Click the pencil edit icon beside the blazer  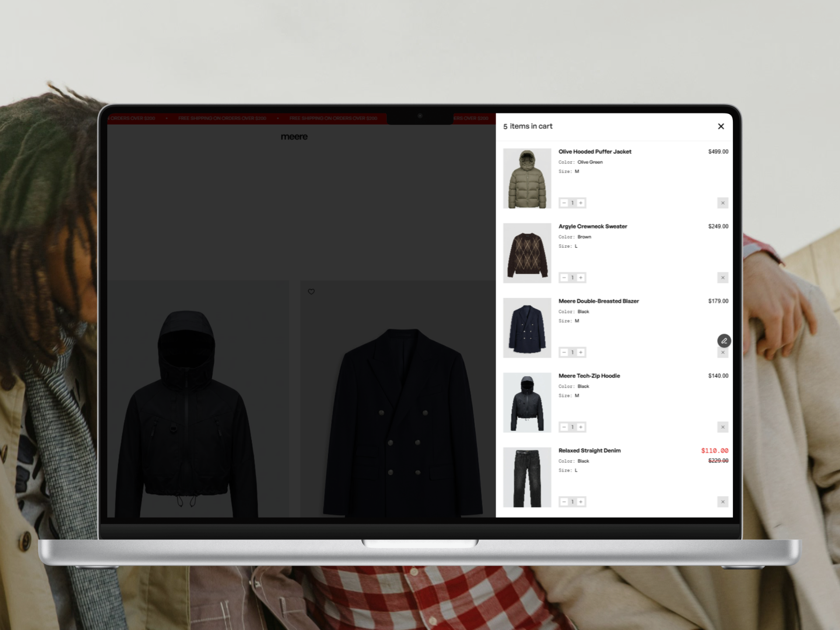tap(724, 341)
